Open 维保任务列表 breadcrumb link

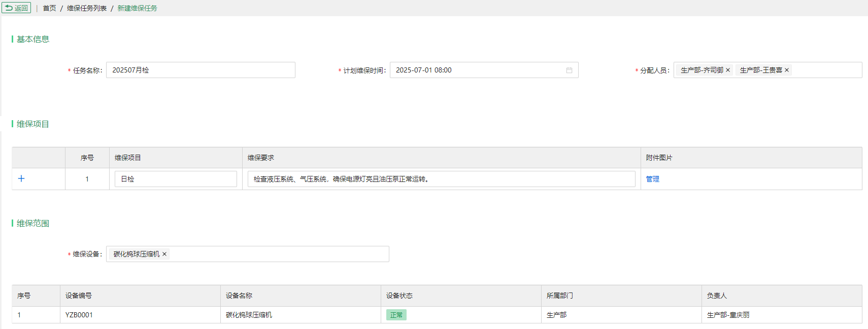point(87,8)
